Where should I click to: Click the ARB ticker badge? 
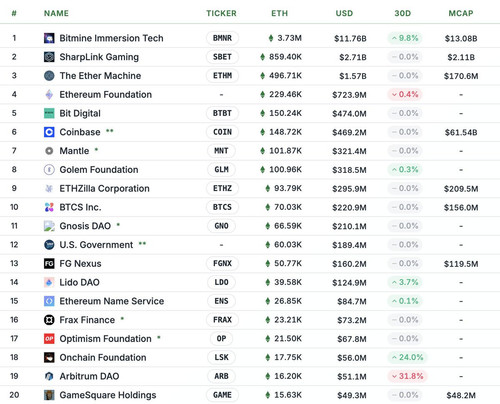[x=221, y=376]
